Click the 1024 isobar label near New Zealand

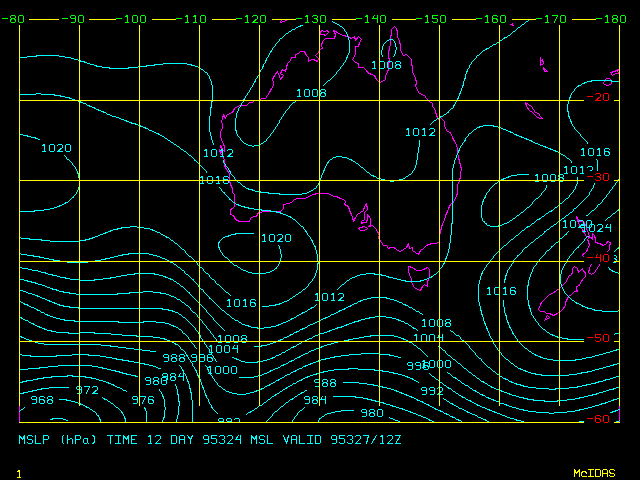point(597,229)
